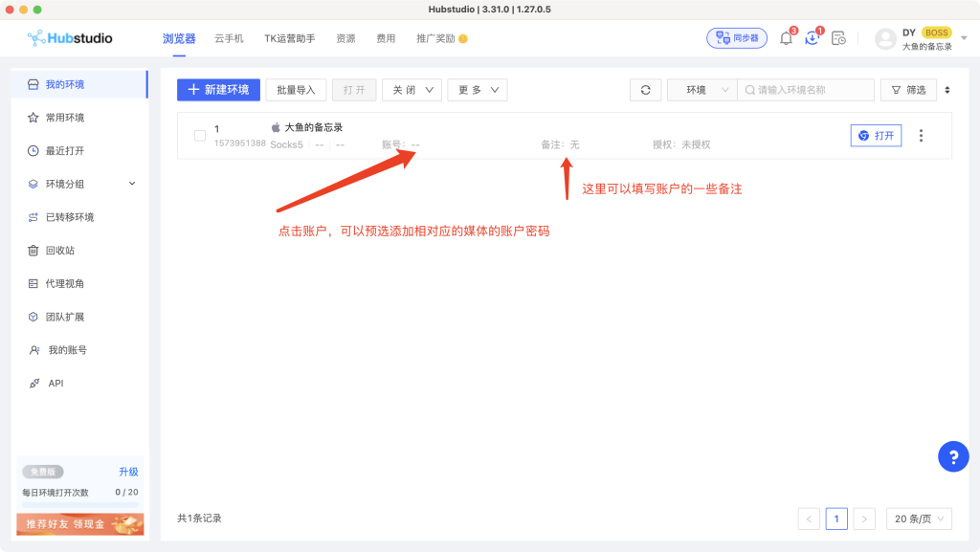
Task: Expand the 环境分组 sidebar group
Action: [132, 184]
